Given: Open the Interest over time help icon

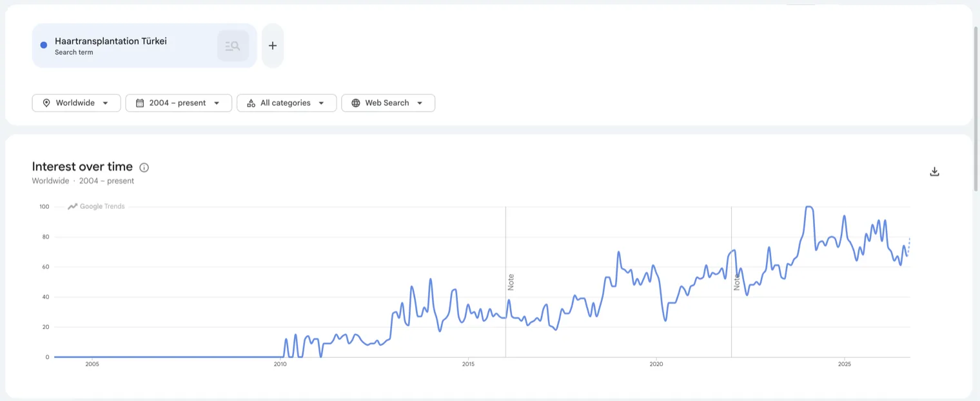Looking at the screenshot, I should [144, 168].
